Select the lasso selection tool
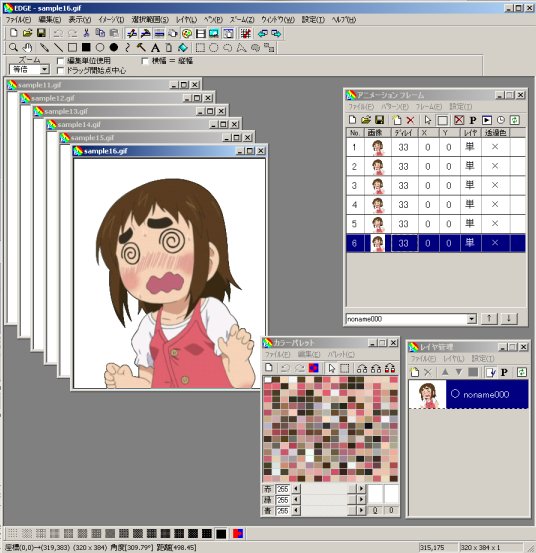Image resolution: width=536 pixels, height=553 pixels. pos(228,48)
